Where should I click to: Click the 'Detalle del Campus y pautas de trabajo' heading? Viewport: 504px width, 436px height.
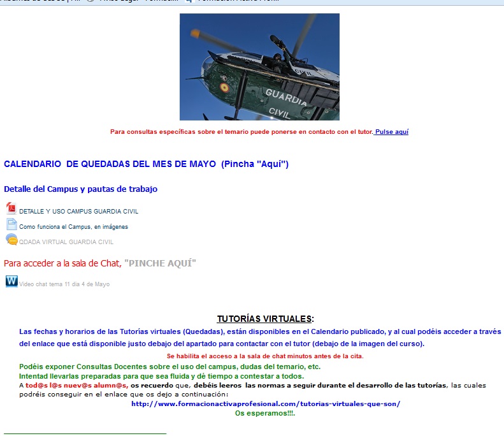point(81,189)
